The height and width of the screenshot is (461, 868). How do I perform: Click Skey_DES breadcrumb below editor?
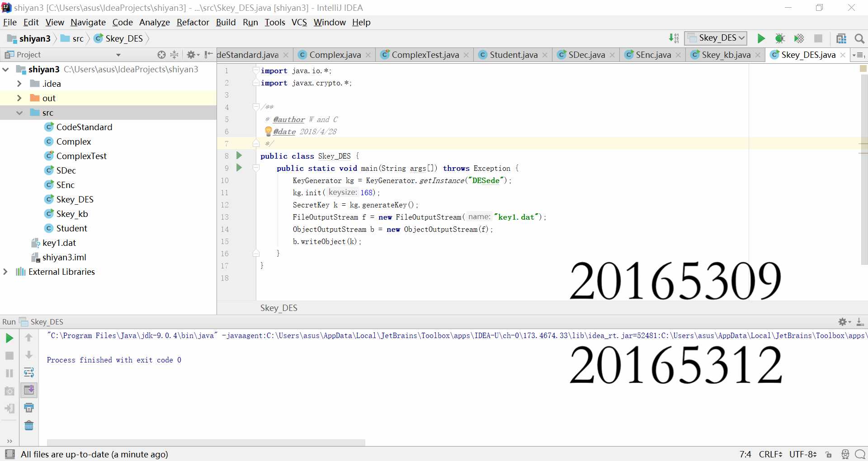pos(278,308)
